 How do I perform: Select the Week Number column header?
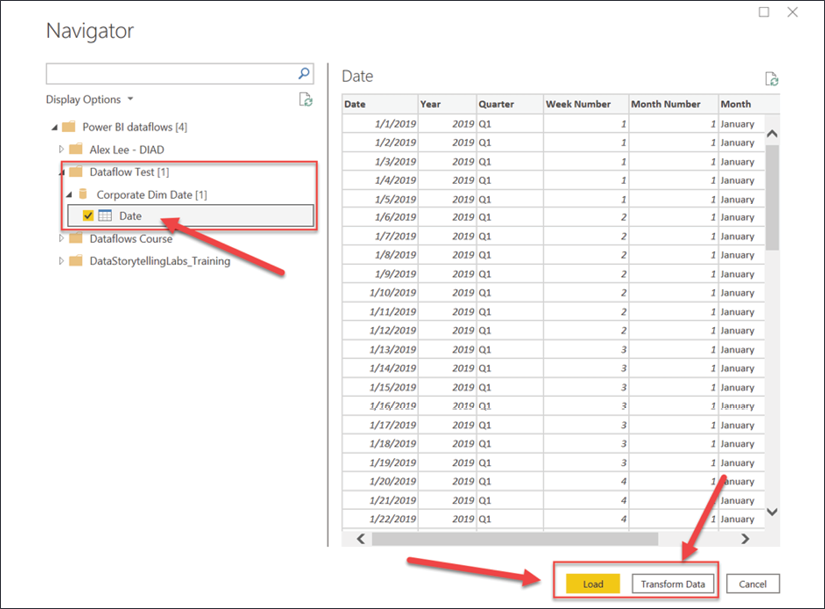pyautogui.click(x=586, y=104)
